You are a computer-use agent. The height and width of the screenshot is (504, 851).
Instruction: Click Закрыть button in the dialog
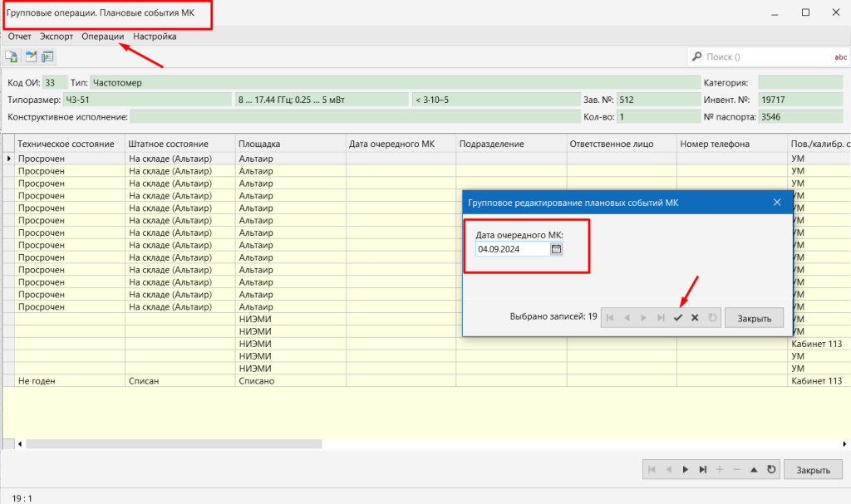pyautogui.click(x=754, y=318)
